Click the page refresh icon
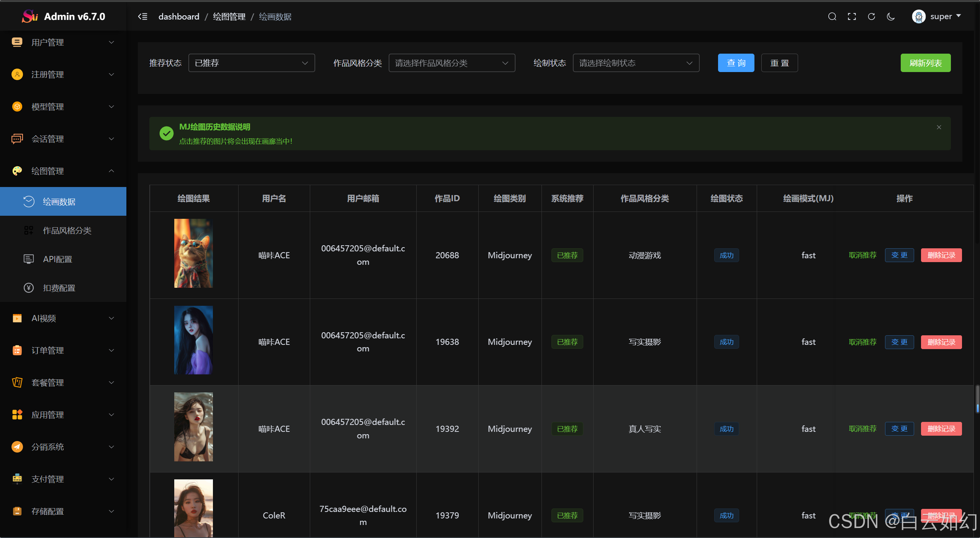This screenshot has height=538, width=980. (x=871, y=16)
